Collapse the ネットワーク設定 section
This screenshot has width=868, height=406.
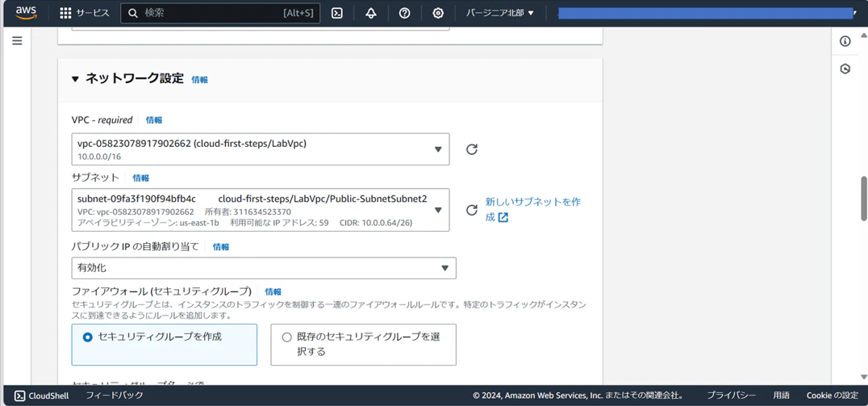click(x=75, y=79)
